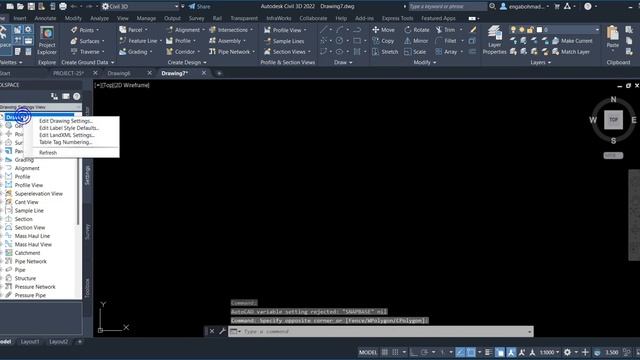Screen dimensions: 640x360
Task: Open the Sample Lines tool
Action: point(284,41)
